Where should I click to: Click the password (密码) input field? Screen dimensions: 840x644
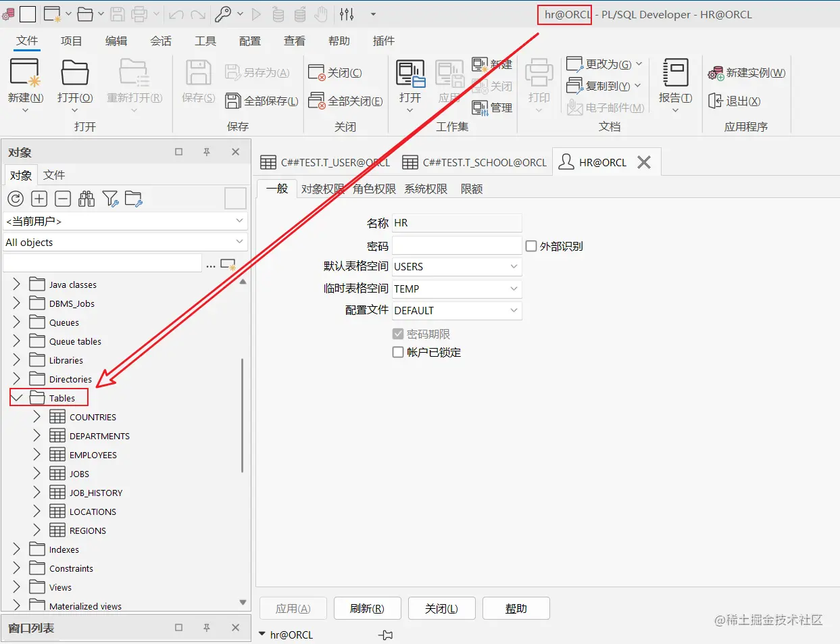click(x=457, y=245)
